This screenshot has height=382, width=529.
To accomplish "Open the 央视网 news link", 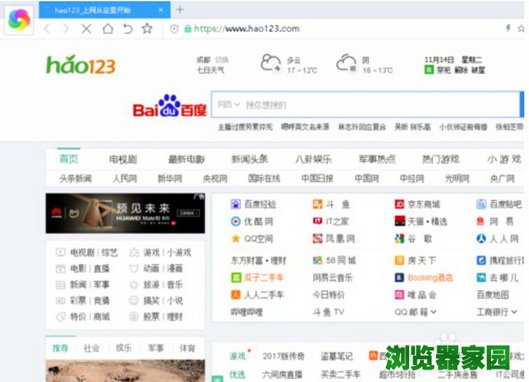I will point(215,178).
